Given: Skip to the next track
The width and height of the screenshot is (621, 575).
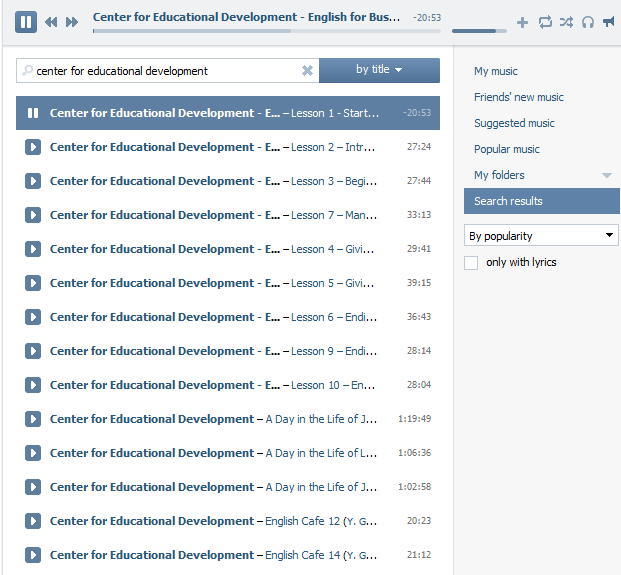Looking at the screenshot, I should point(72,22).
